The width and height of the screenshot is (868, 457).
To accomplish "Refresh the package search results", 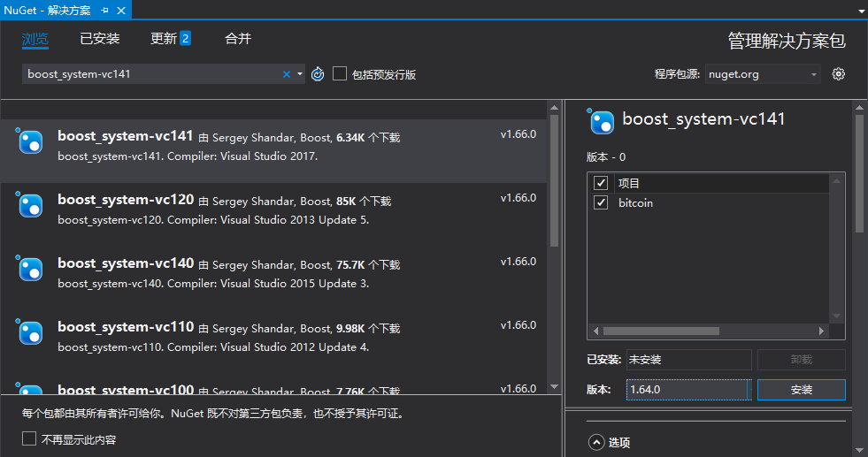I will click(x=318, y=74).
